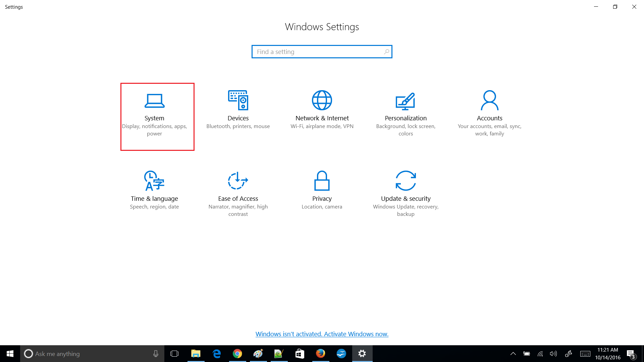The width and height of the screenshot is (644, 362).
Task: Click the Activate Windows now link
Action: pos(322,334)
